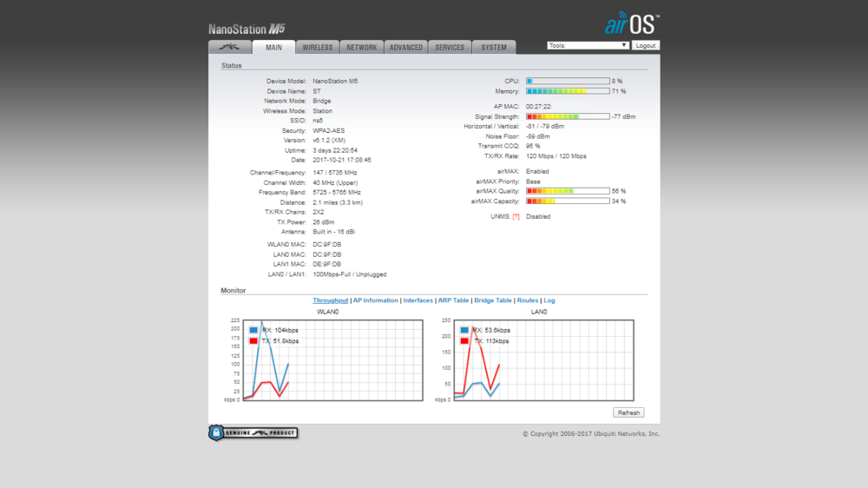The width and height of the screenshot is (868, 488).
Task: Click the UNMS help [?] icon
Action: pos(516,217)
